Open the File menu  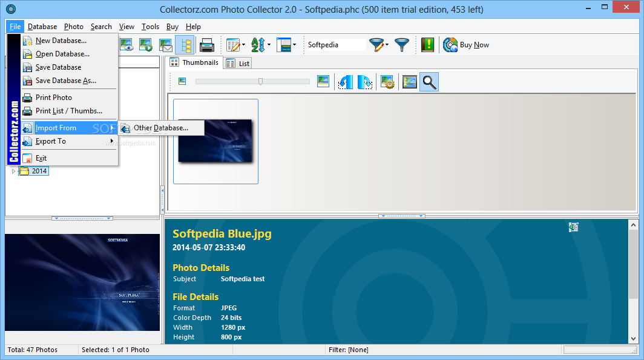[15, 27]
